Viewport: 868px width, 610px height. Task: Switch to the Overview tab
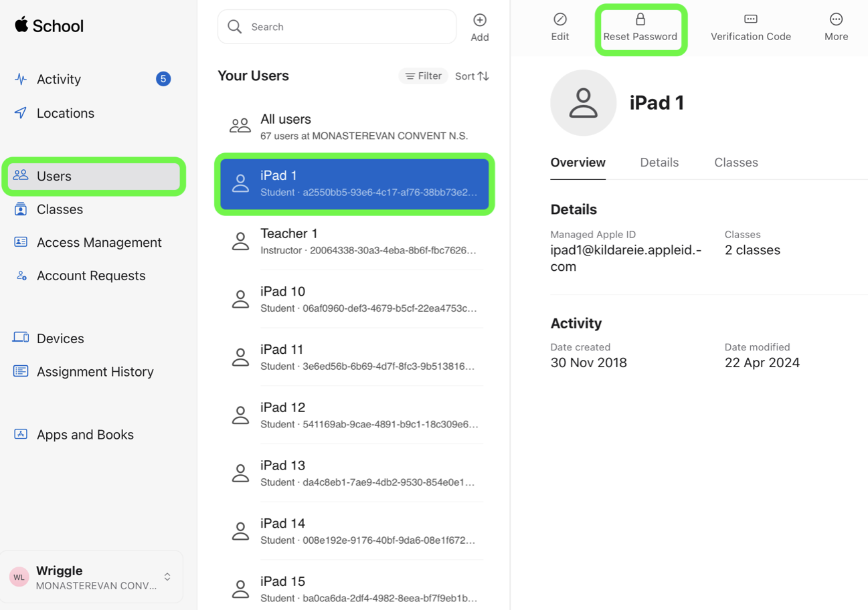(x=578, y=163)
